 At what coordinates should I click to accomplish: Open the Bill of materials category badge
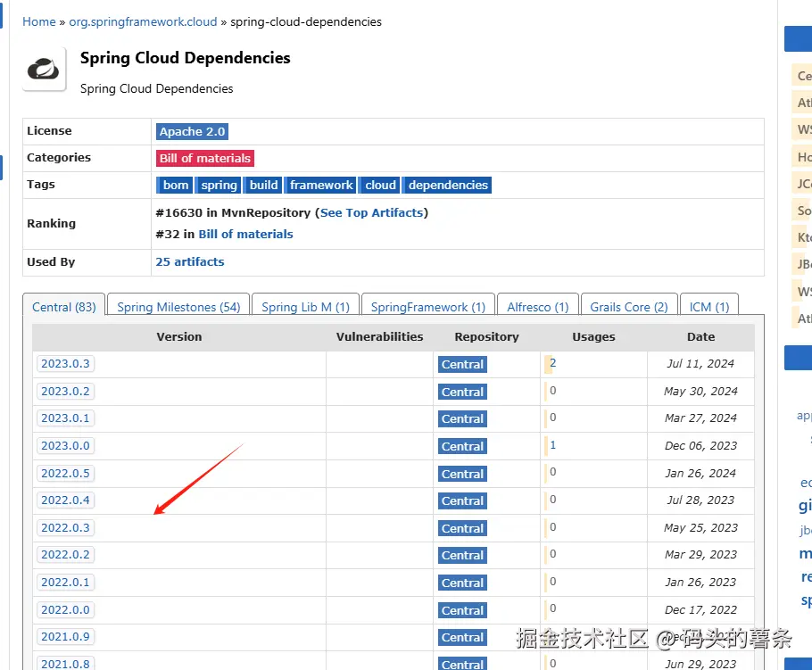coord(205,159)
